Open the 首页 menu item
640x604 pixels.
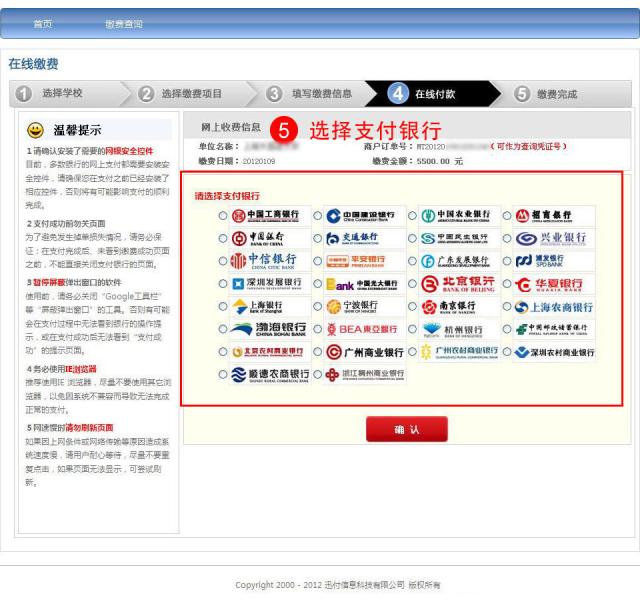pos(42,24)
